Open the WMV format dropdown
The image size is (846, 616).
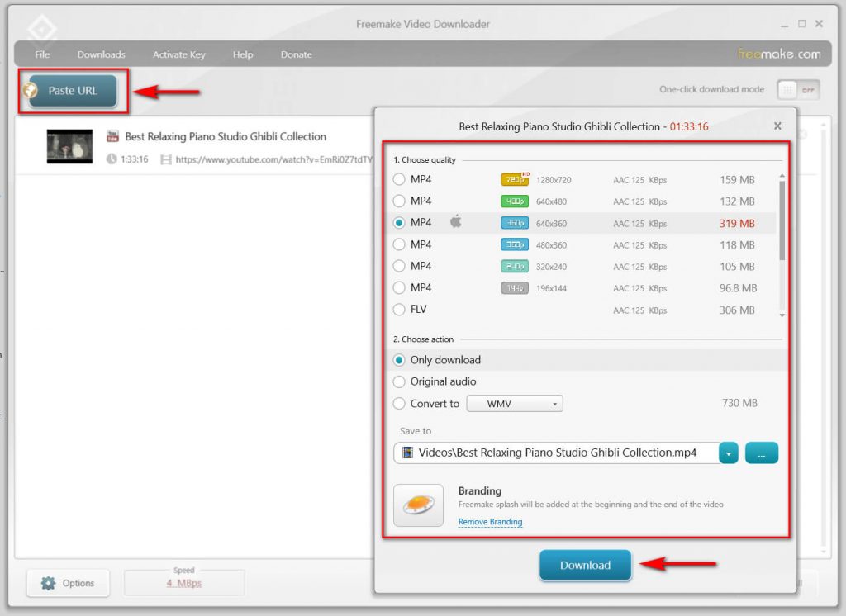tap(515, 404)
